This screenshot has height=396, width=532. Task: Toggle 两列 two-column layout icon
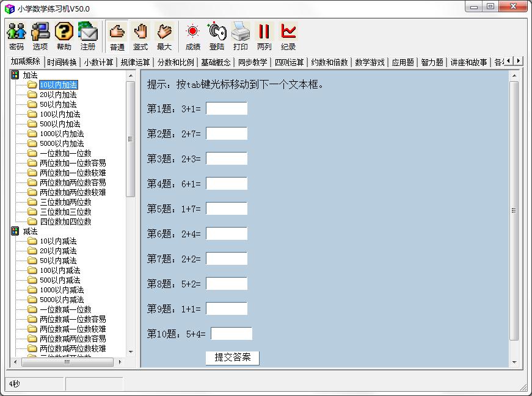(x=264, y=36)
